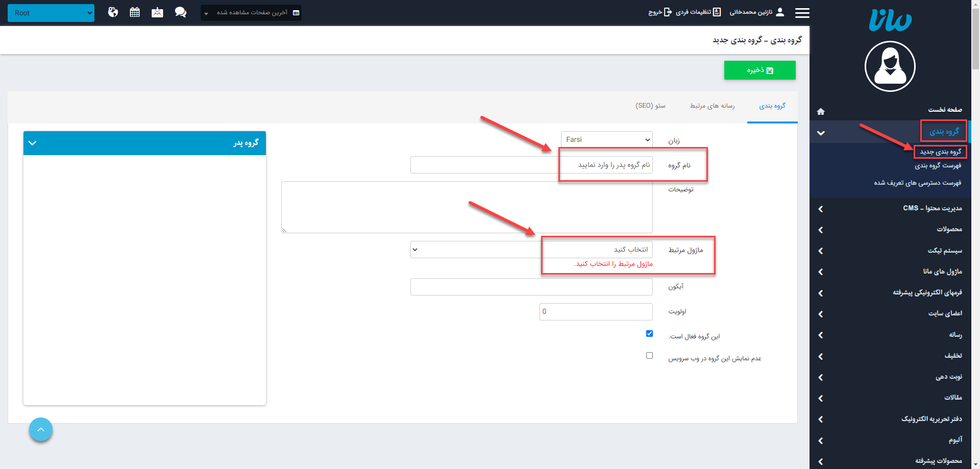Viewport: 980px width, 469px height.
Task: Open the 'ماژول مرتبط' select dropdown
Action: click(x=531, y=250)
